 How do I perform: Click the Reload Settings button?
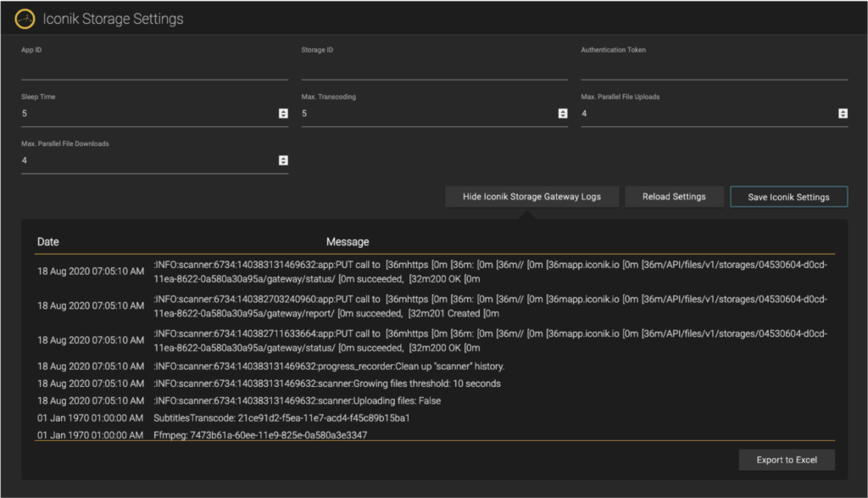[x=674, y=197]
